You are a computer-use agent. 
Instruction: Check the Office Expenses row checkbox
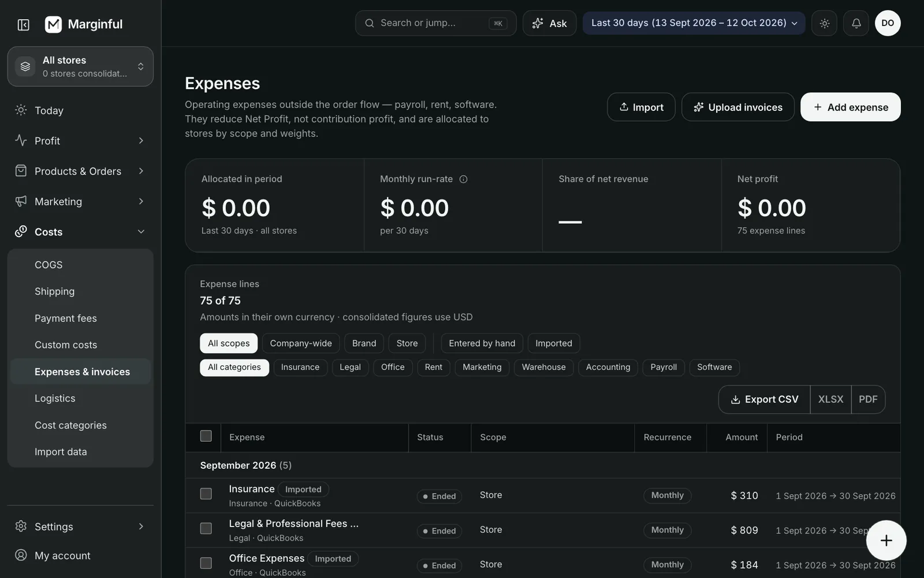tap(206, 563)
